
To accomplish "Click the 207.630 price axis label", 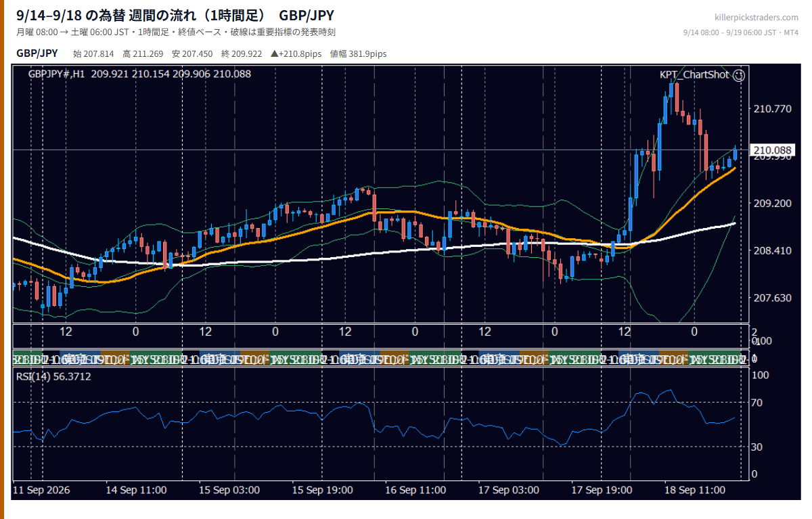I will [x=772, y=298].
